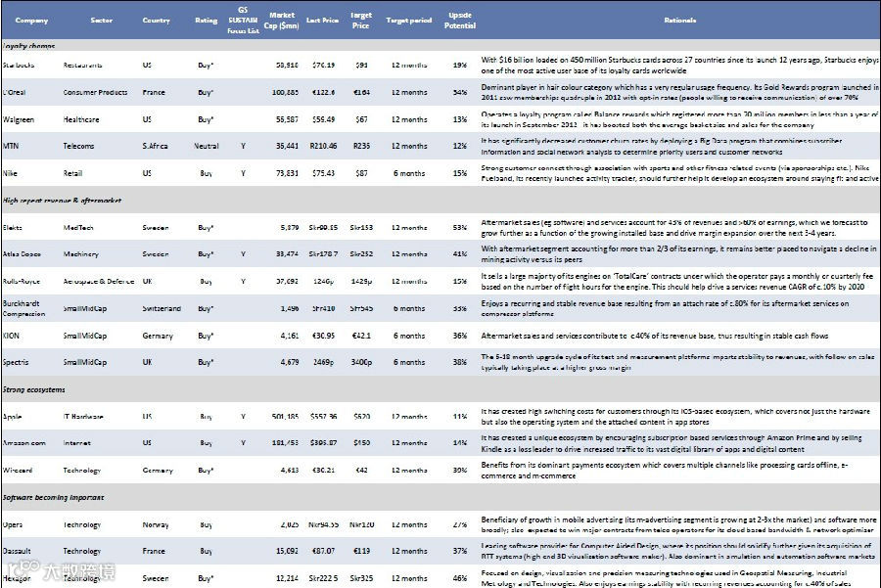Click Spectris last price 2469p

coord(323,362)
